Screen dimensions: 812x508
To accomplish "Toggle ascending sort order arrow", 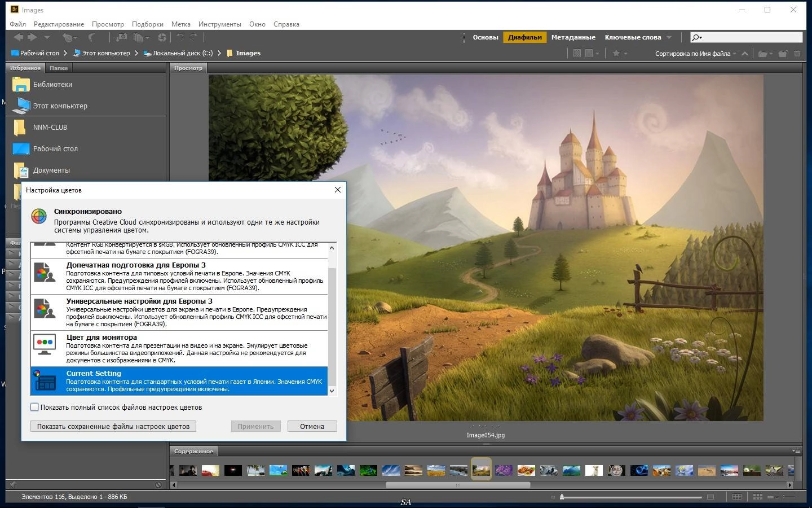I will coord(745,54).
